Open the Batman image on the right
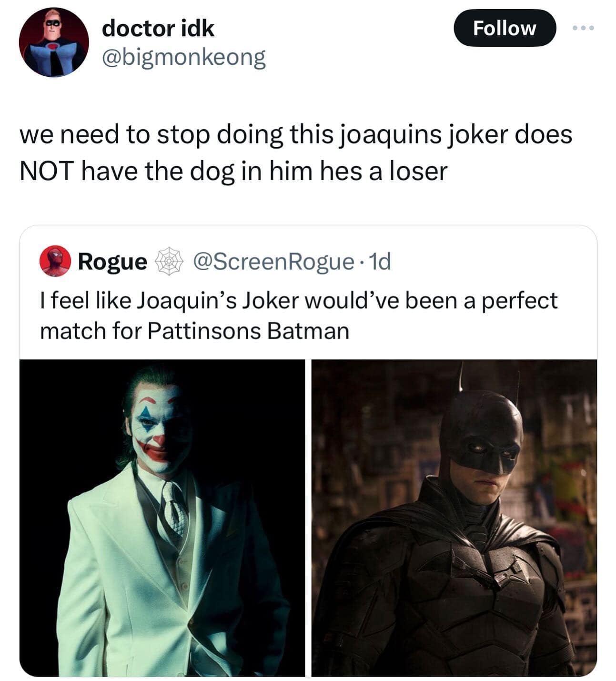The width and height of the screenshot is (616, 681). coord(454,518)
